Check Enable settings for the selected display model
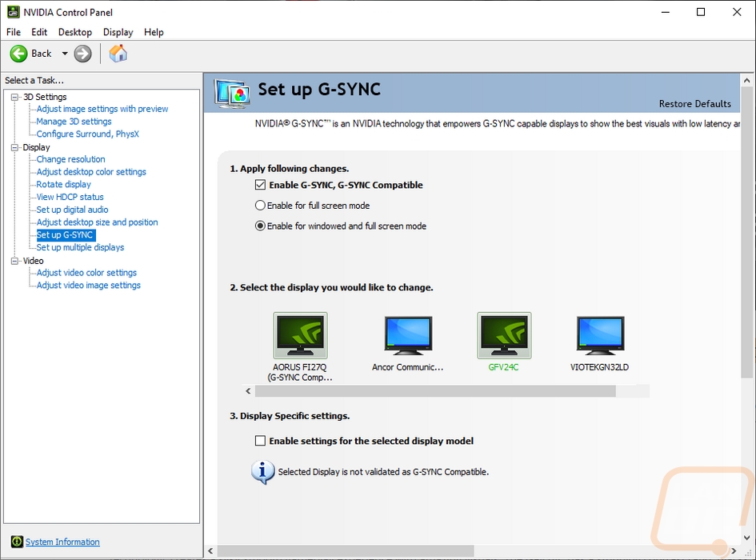The width and height of the screenshot is (756, 560). click(x=260, y=441)
